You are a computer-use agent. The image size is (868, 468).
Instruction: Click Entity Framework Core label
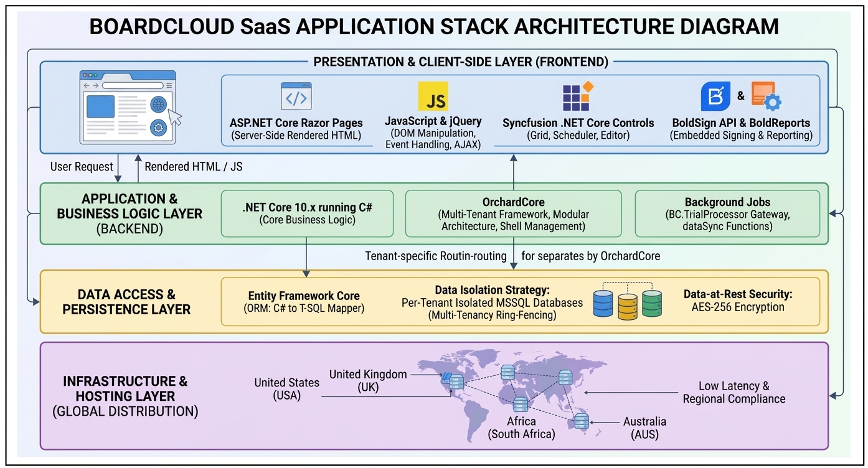pyautogui.click(x=304, y=296)
